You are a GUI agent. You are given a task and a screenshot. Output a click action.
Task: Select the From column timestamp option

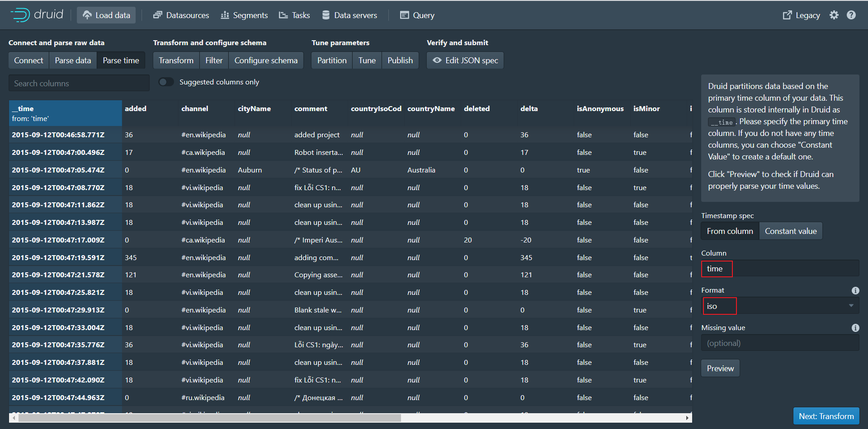pyautogui.click(x=730, y=231)
